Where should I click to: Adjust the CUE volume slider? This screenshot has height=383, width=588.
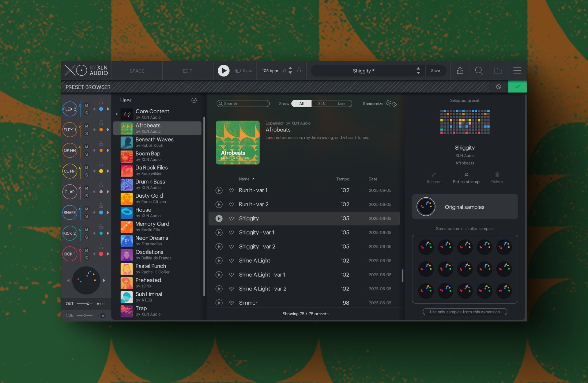point(85,315)
